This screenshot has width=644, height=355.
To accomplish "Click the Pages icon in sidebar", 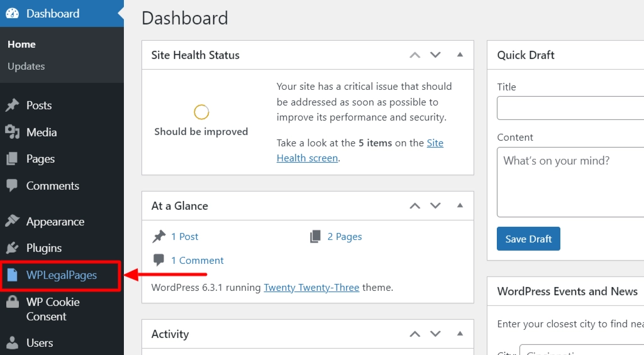I will point(12,159).
